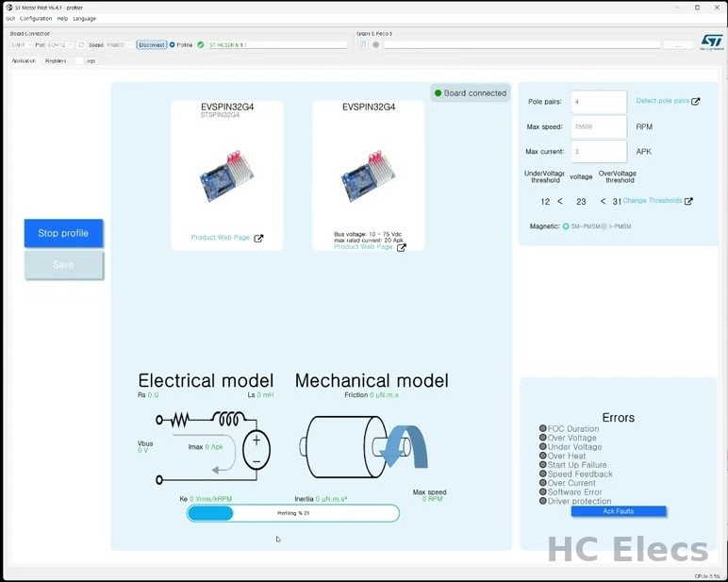Click the Max speed input field
Image resolution: width=728 pixels, height=582 pixels.
(599, 126)
